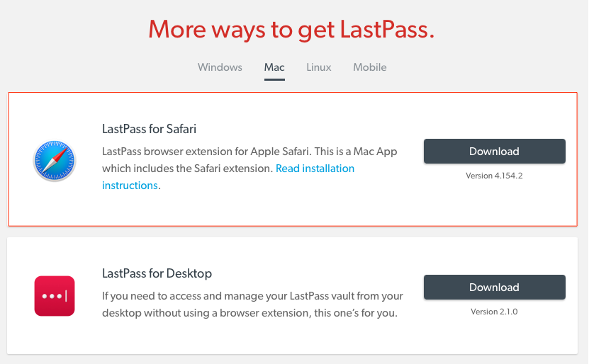Open the Linux tab
589x364 pixels.
coord(318,67)
